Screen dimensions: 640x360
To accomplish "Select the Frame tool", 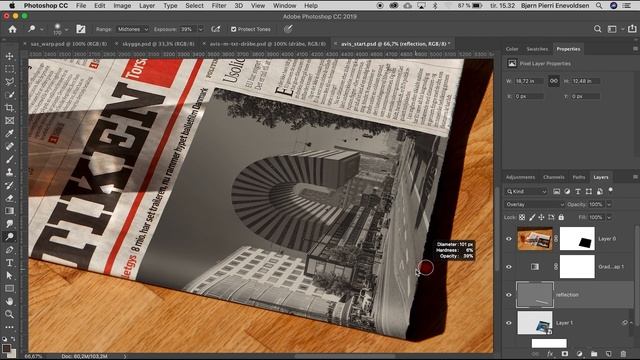I will (x=9, y=120).
